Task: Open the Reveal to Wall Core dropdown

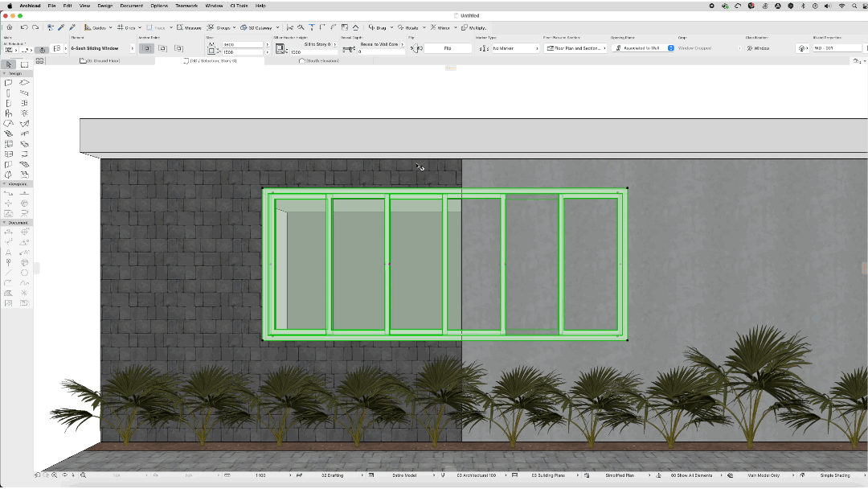Action: [382, 44]
